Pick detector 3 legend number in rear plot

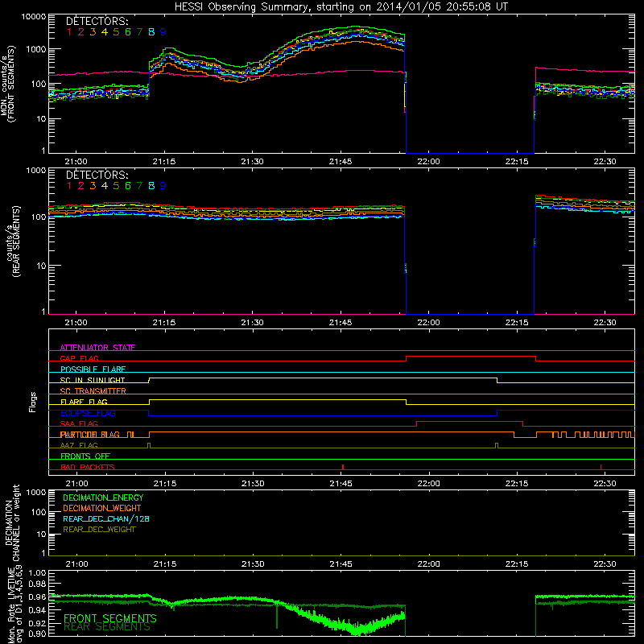[93, 186]
